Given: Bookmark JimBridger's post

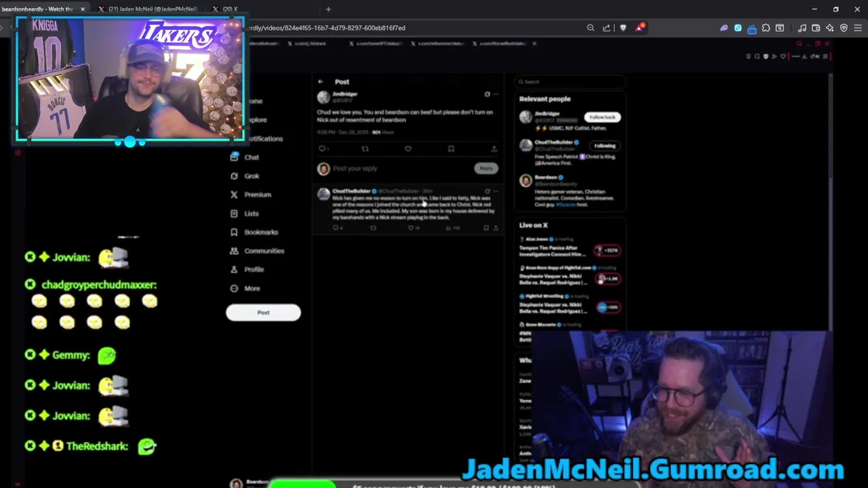Looking at the screenshot, I should tap(451, 148).
